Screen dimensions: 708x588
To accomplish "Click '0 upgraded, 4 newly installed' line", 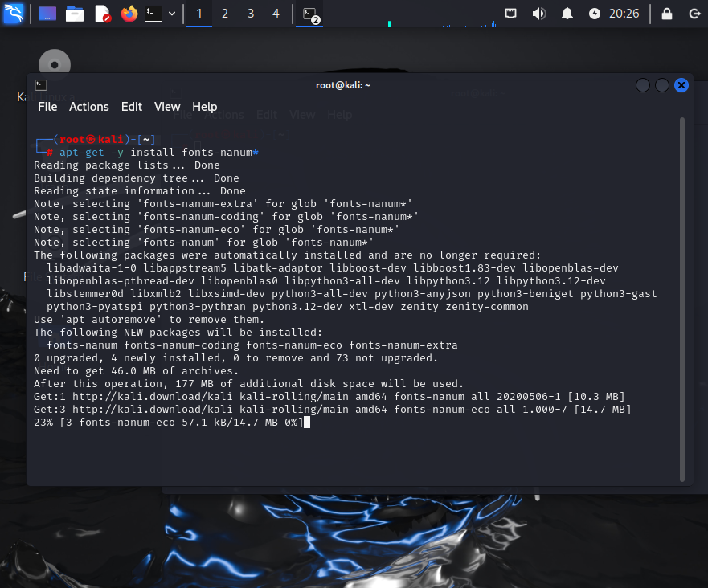I will (x=235, y=358).
